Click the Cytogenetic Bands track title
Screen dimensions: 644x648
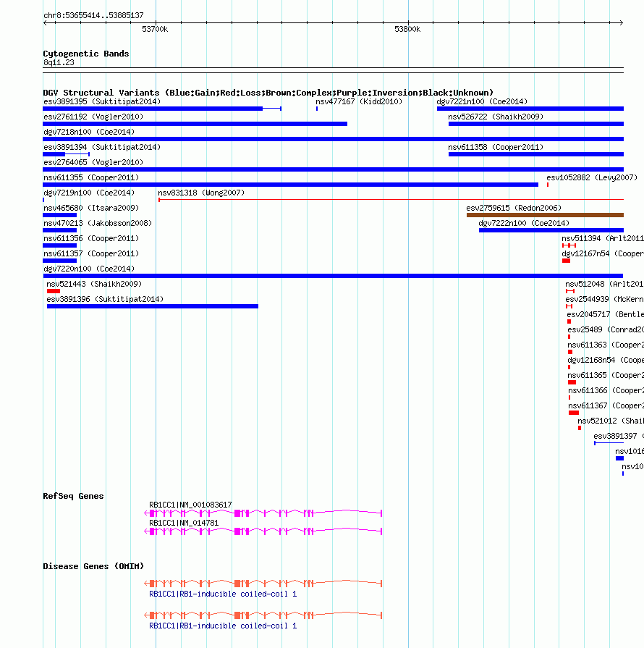click(x=86, y=54)
